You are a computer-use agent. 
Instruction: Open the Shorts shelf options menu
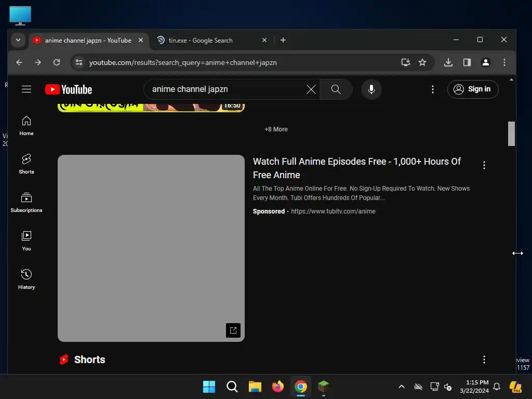484,360
